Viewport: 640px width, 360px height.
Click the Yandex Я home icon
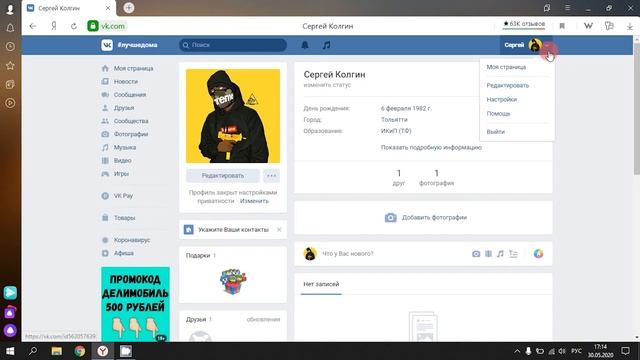click(x=53, y=26)
